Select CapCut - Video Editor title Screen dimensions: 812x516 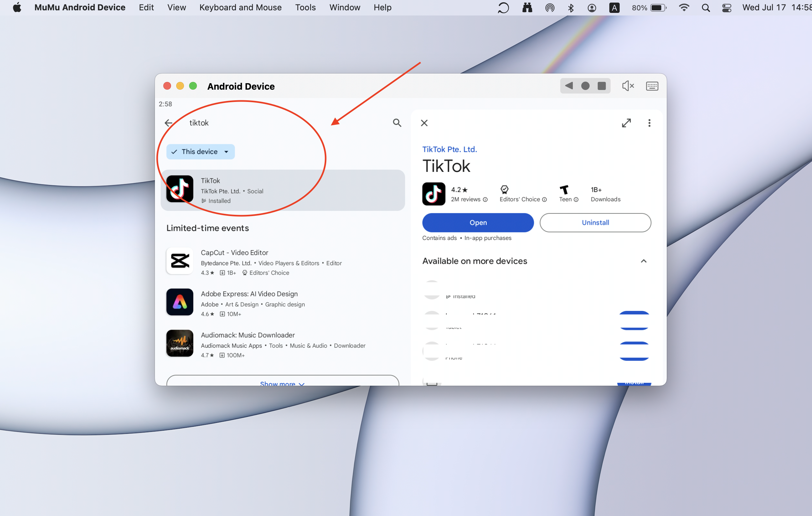pos(234,253)
